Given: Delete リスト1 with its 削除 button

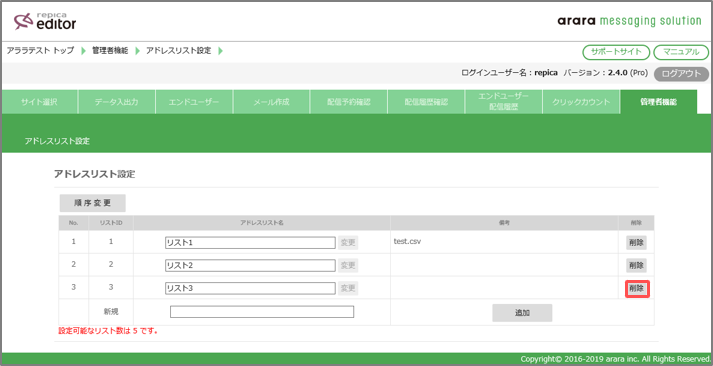Looking at the screenshot, I should (636, 243).
